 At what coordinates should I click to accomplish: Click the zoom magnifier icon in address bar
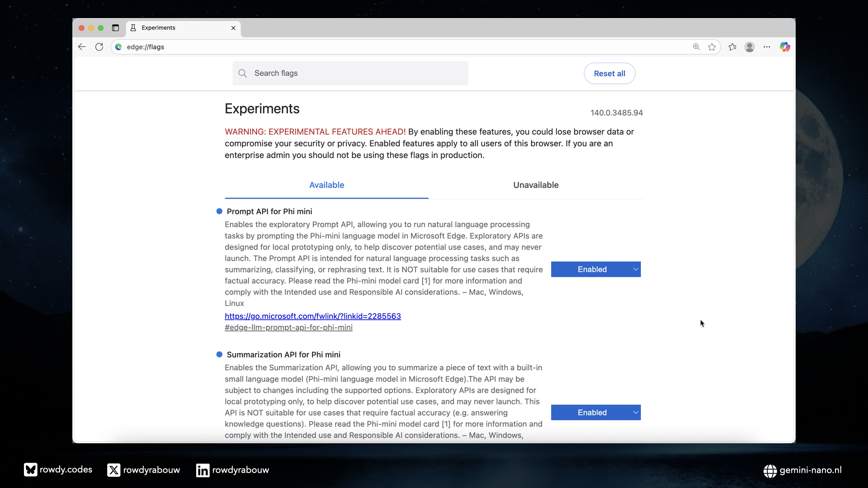coord(696,47)
